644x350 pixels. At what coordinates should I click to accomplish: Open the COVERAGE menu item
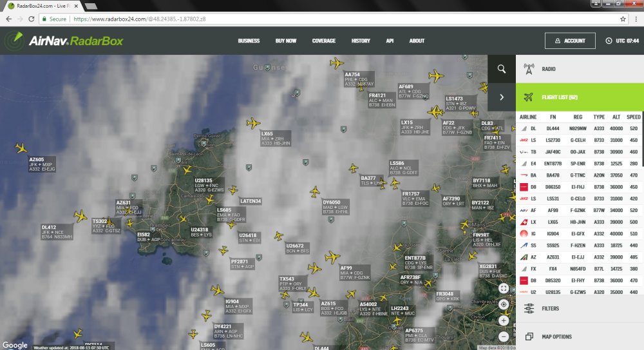coord(324,41)
